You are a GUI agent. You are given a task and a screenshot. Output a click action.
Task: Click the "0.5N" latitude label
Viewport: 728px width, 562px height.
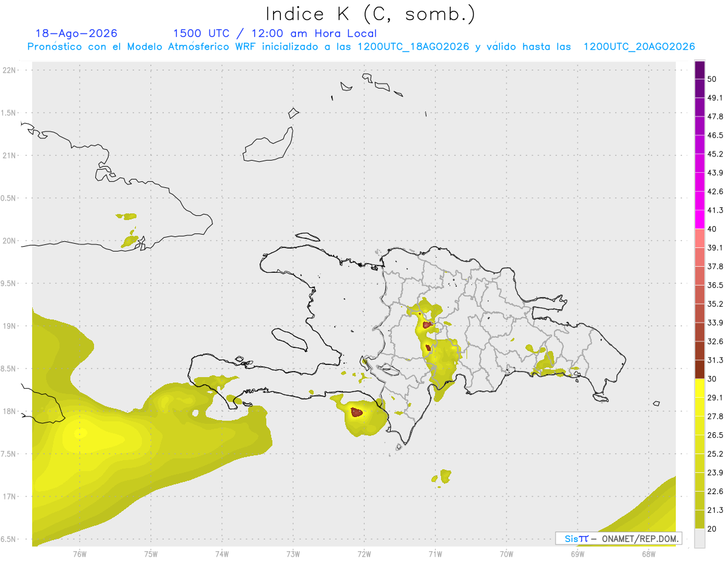[9, 198]
